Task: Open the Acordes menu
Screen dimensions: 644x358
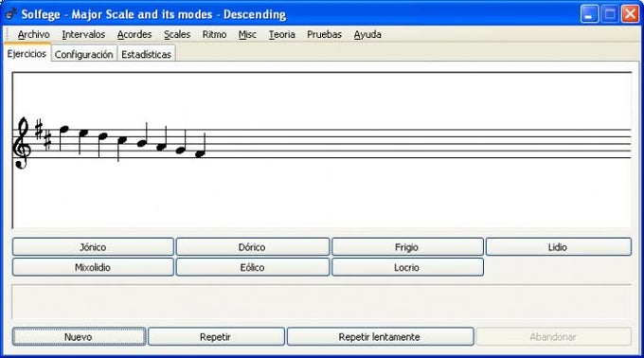Action: [x=134, y=34]
